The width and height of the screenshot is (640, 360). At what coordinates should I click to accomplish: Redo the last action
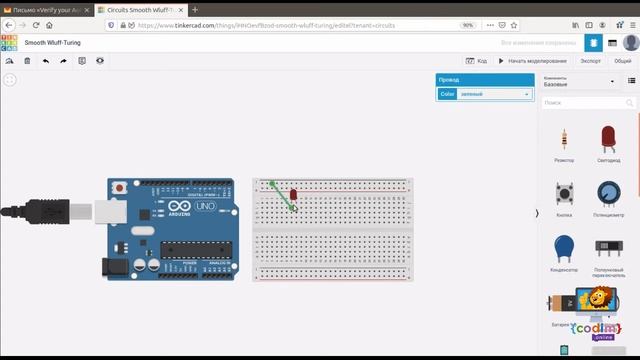point(63,61)
